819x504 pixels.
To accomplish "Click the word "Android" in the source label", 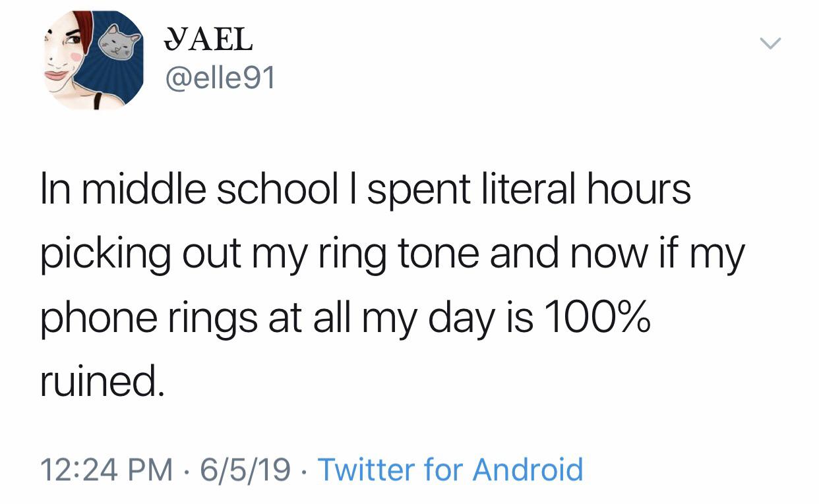I will pyautogui.click(x=528, y=470).
